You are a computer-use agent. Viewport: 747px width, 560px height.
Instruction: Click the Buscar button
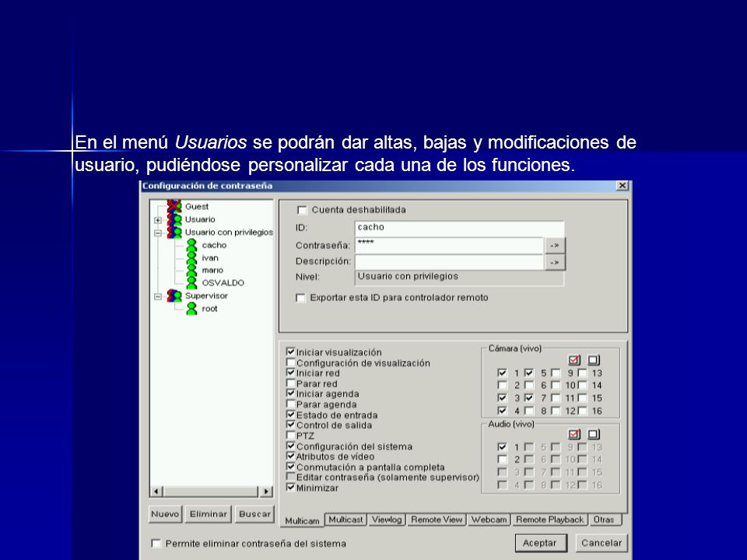pyautogui.click(x=254, y=514)
